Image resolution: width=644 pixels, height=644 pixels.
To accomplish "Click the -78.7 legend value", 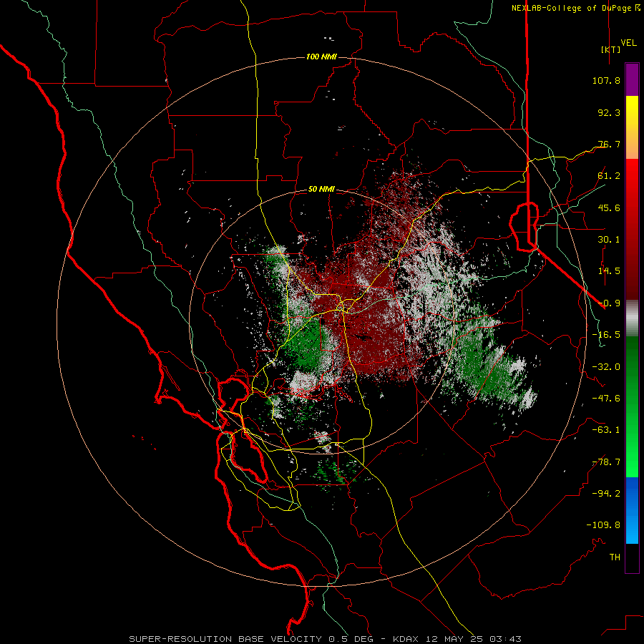I will [x=606, y=462].
